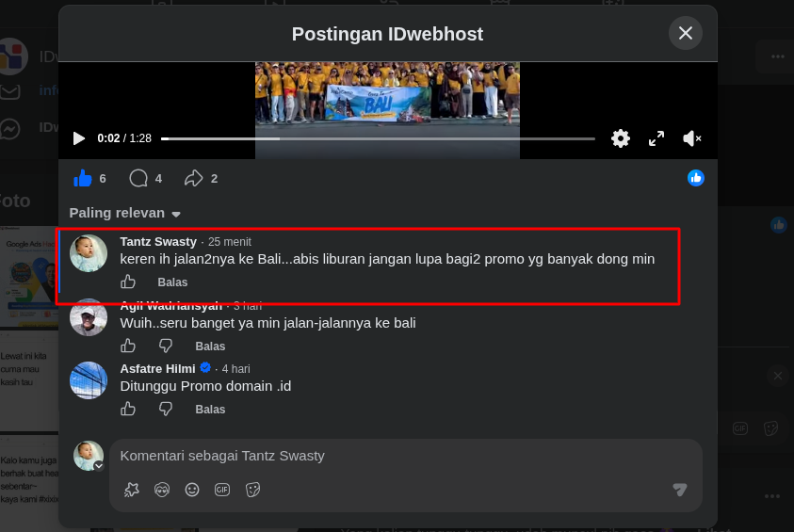
Task: Open Asfatre Hilmi verified badge
Action: tap(205, 367)
